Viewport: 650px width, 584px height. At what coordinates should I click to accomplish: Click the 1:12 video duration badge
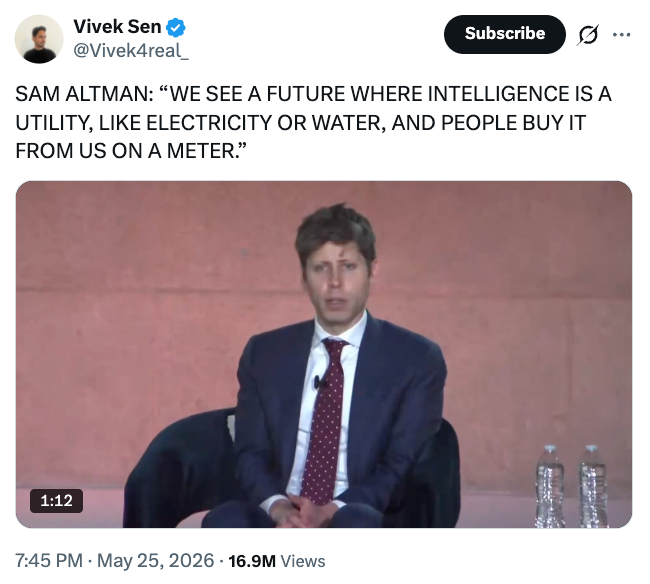56,501
